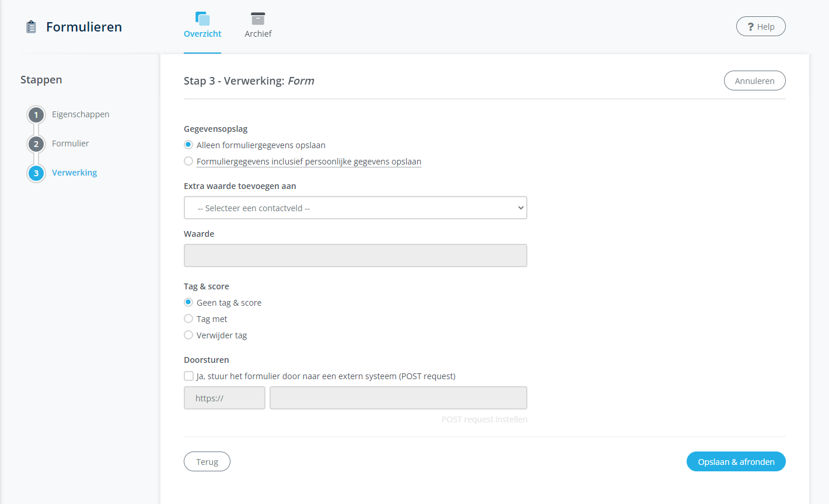Enable forwarding to external system checkbox
The image size is (829, 504).
point(188,376)
